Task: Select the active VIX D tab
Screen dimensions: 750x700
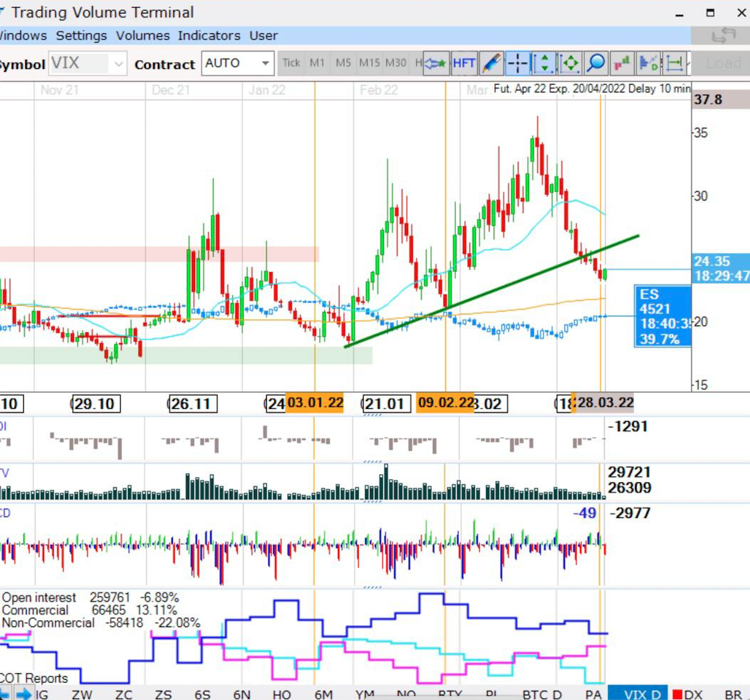Action: point(638,694)
